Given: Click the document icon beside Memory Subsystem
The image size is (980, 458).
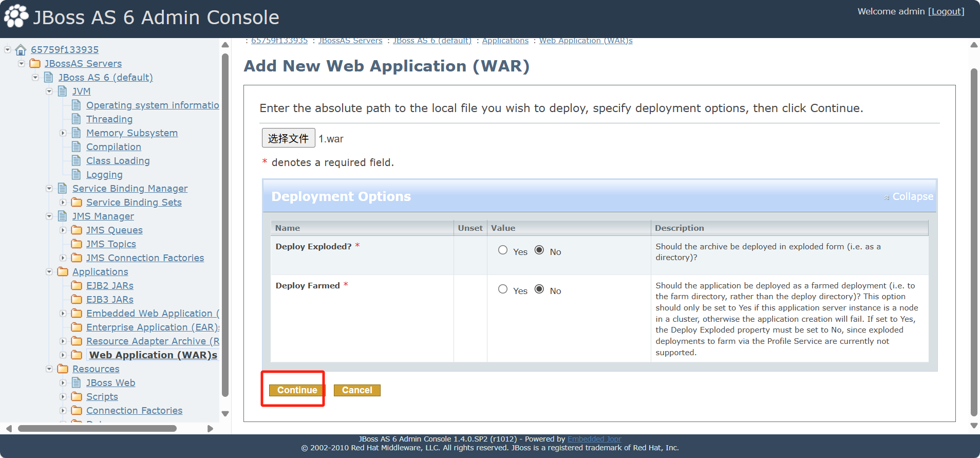Looking at the screenshot, I should click(x=76, y=133).
